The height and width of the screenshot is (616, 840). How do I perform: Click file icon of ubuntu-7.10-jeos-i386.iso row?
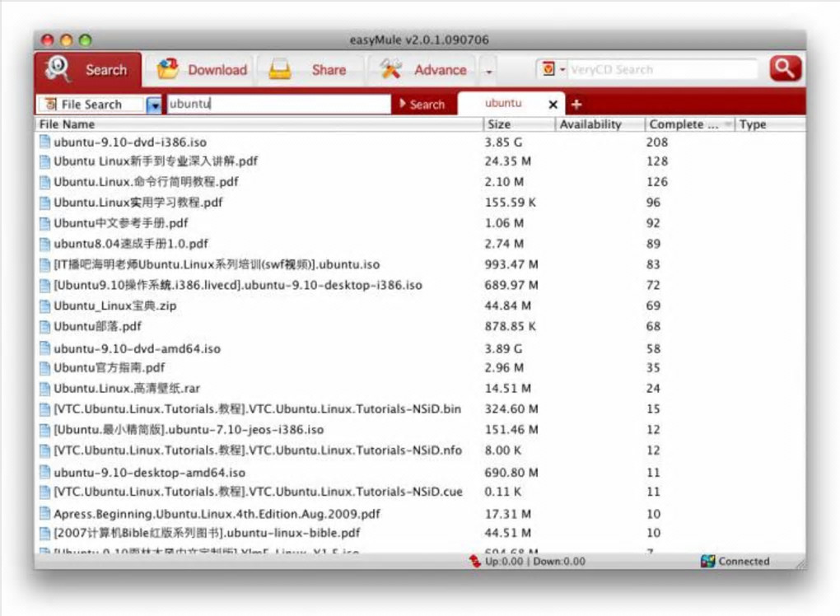click(45, 430)
